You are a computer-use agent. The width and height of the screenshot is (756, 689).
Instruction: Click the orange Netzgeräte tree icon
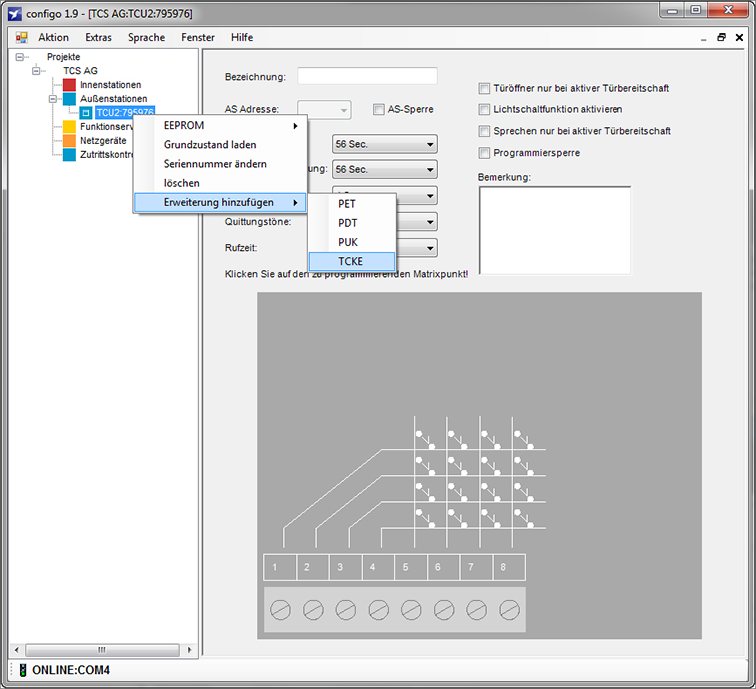(69, 141)
